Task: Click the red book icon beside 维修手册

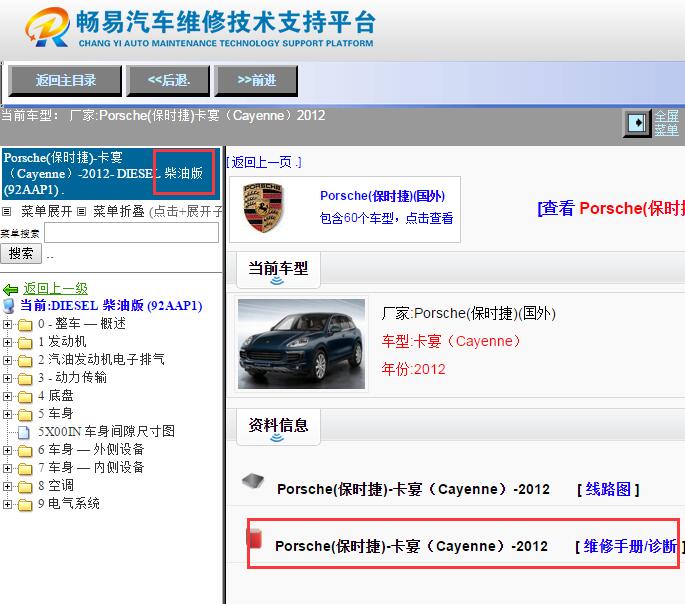Action: click(254, 538)
